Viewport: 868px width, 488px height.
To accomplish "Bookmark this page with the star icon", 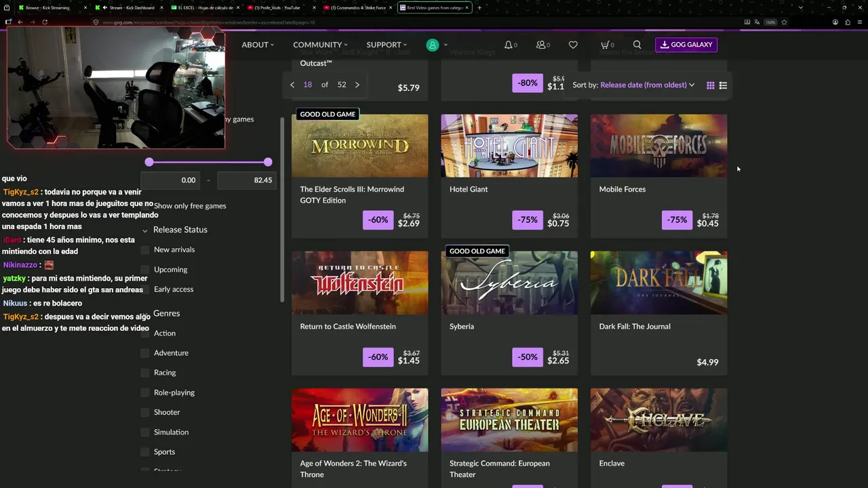I will [784, 22].
